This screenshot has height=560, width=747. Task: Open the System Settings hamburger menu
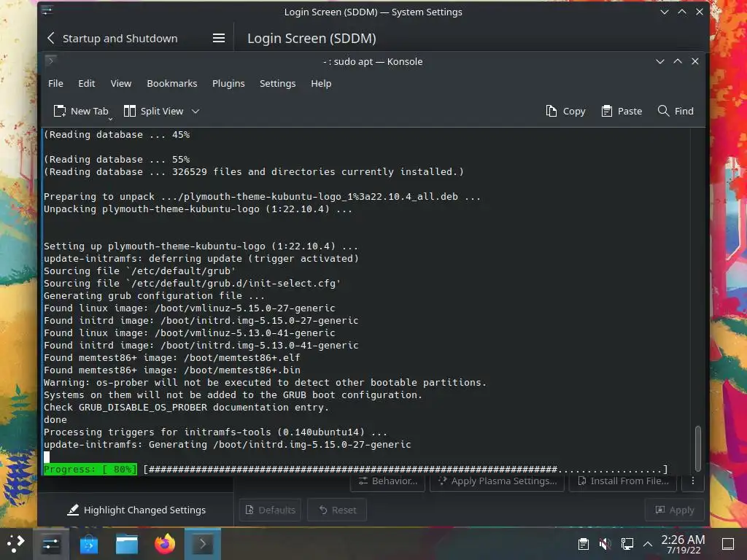(x=219, y=38)
